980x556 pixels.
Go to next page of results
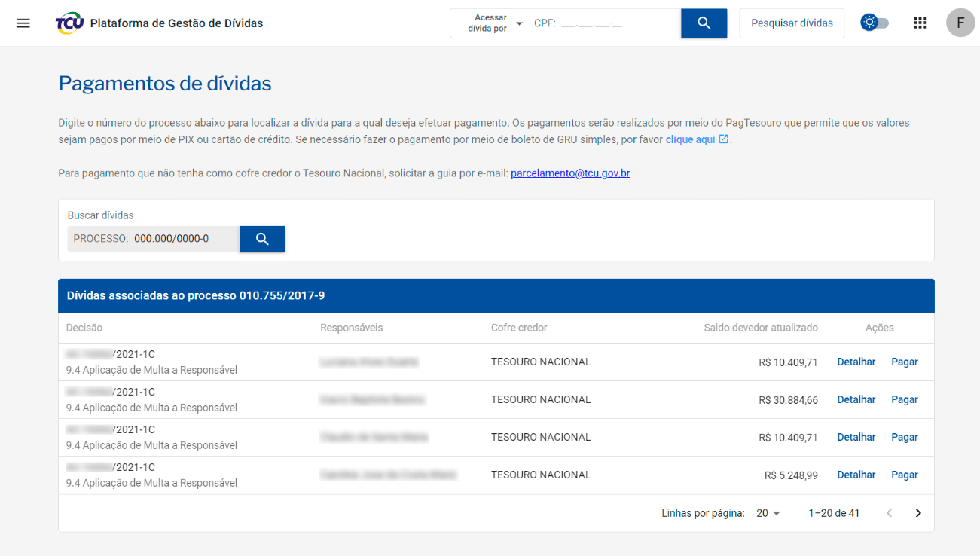coord(918,513)
